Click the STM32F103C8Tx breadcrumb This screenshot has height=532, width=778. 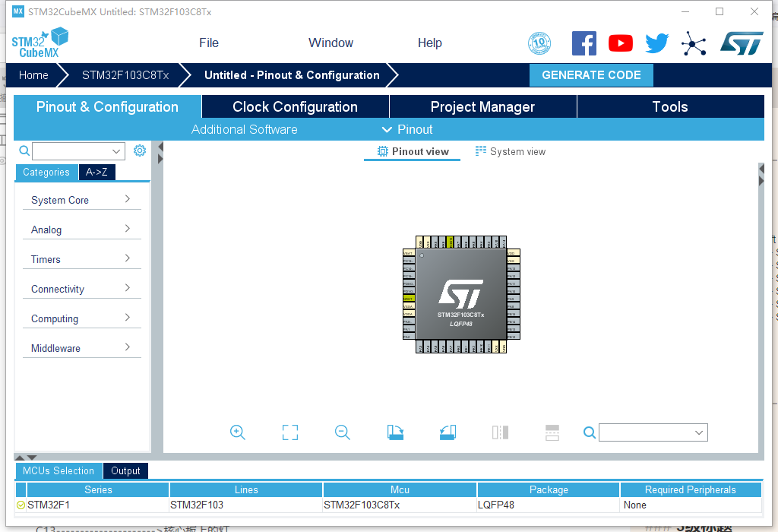point(125,75)
